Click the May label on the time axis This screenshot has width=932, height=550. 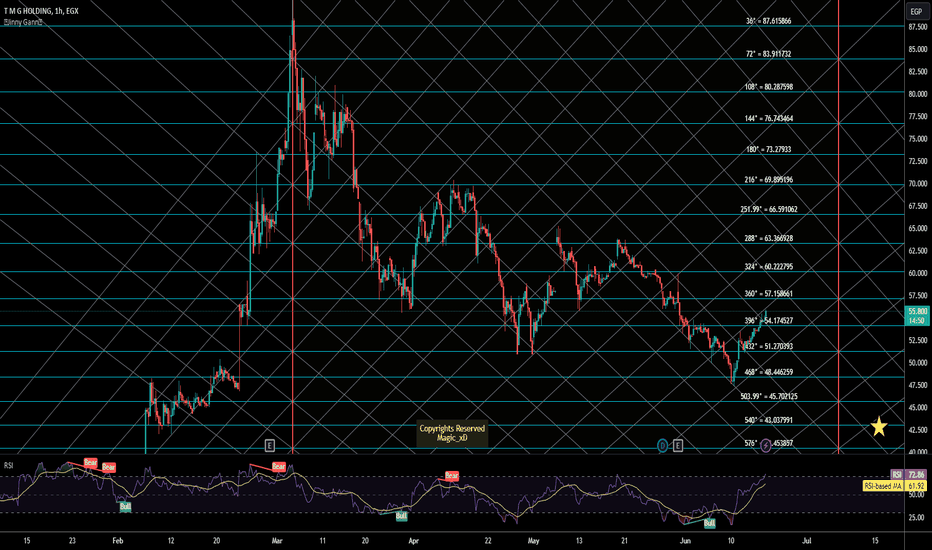pyautogui.click(x=533, y=541)
